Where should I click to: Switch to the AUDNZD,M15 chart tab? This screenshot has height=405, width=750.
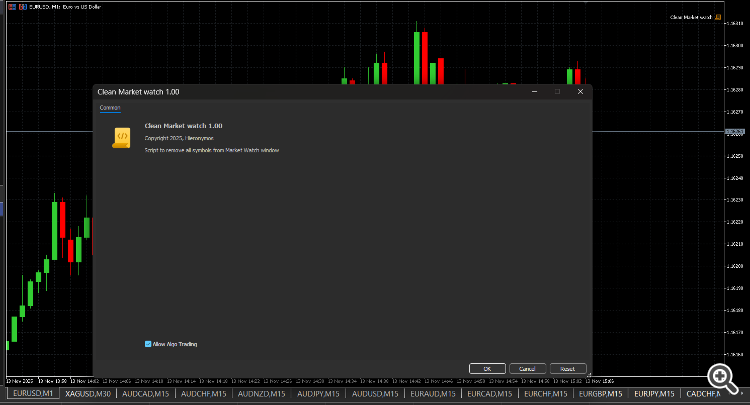click(x=261, y=394)
